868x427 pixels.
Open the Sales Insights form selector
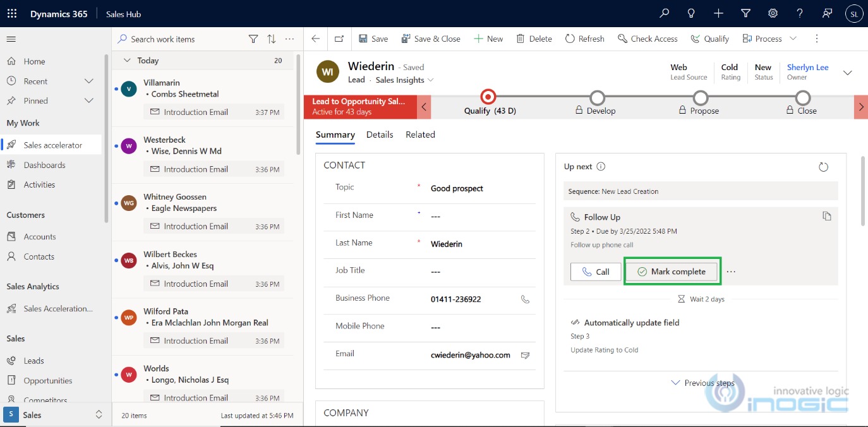pos(404,80)
